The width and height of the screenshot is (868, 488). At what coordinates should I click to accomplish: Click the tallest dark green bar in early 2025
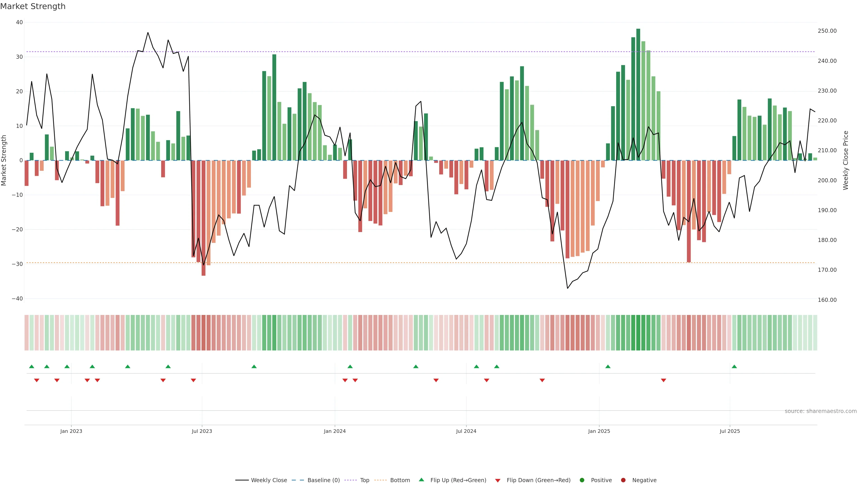click(x=638, y=94)
